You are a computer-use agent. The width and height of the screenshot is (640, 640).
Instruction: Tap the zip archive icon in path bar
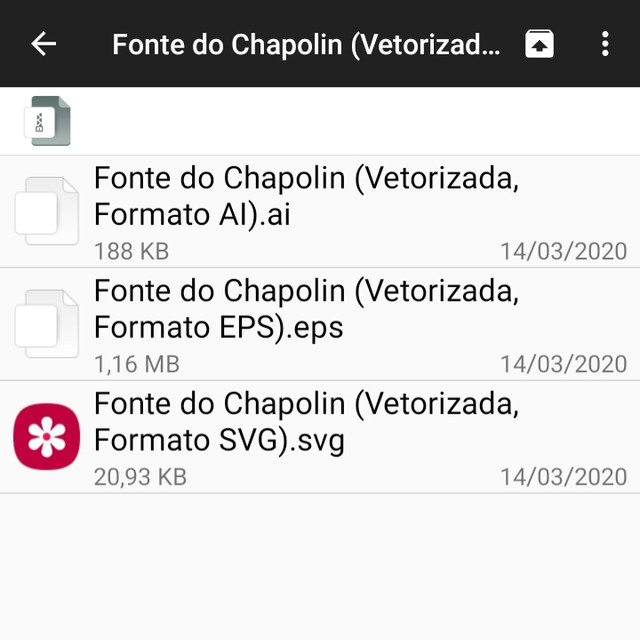point(50,121)
